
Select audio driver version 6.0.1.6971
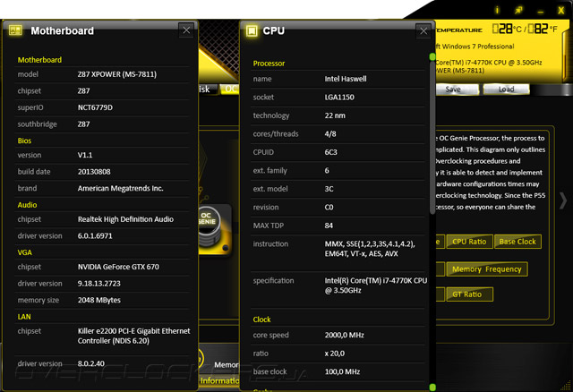pos(95,236)
